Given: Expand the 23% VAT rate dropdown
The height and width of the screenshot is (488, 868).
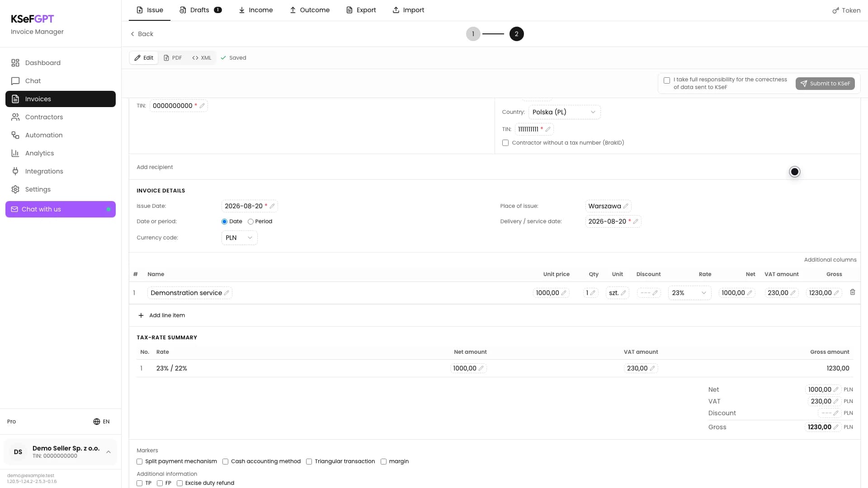Looking at the screenshot, I should [689, 293].
